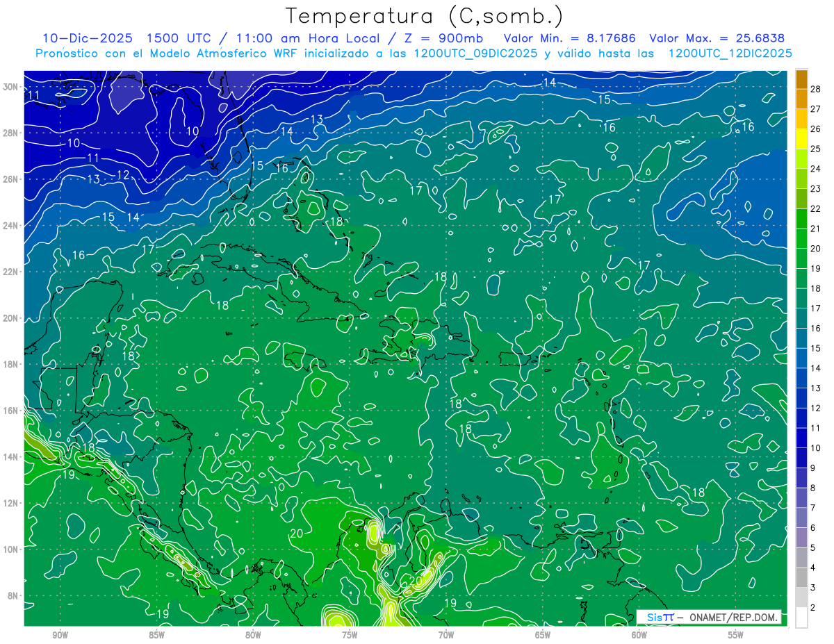Click 'Valor Max. = 25.6838' in header

[x=717, y=38]
